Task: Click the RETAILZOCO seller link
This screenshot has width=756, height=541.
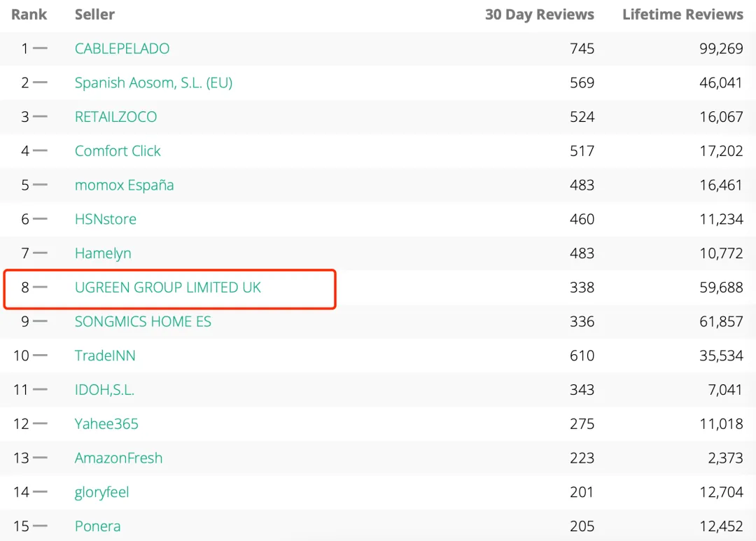Action: 115,117
